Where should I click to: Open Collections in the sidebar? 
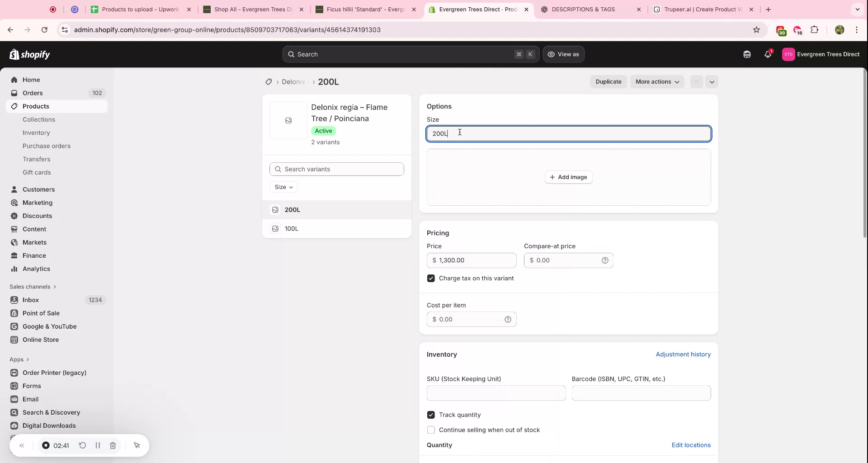[x=39, y=119]
